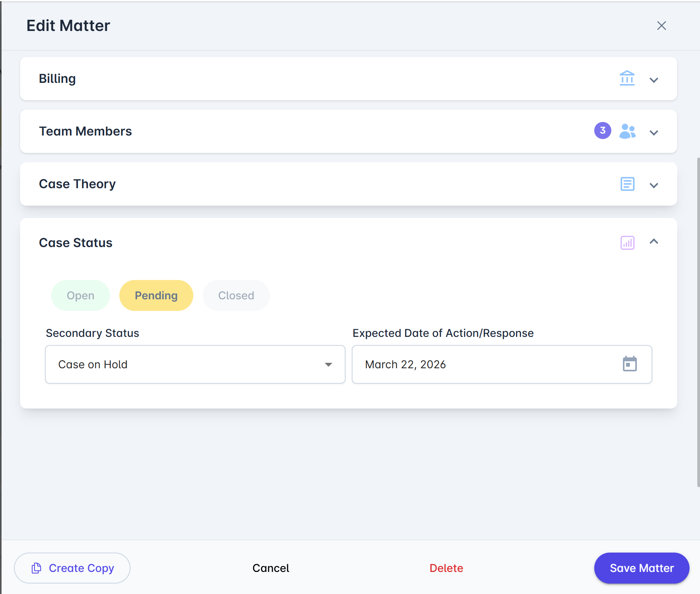
Task: Click the red Delete link
Action: click(446, 568)
